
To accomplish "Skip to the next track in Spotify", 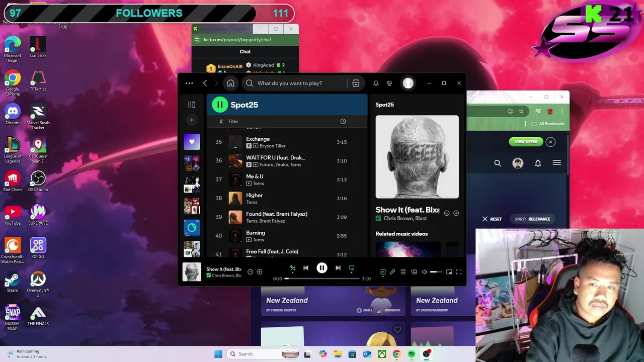I will coord(338,268).
